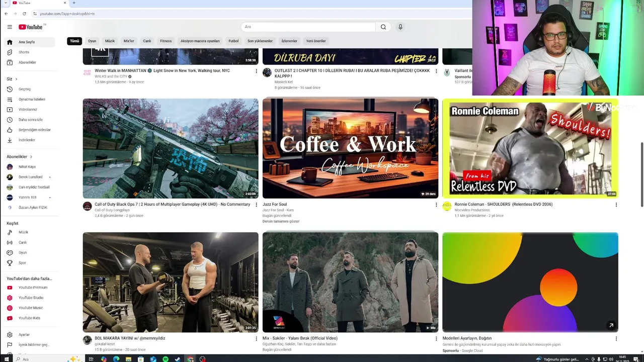644x362 pixels.
Task: Select the Fitness filter chip
Action: click(166, 41)
